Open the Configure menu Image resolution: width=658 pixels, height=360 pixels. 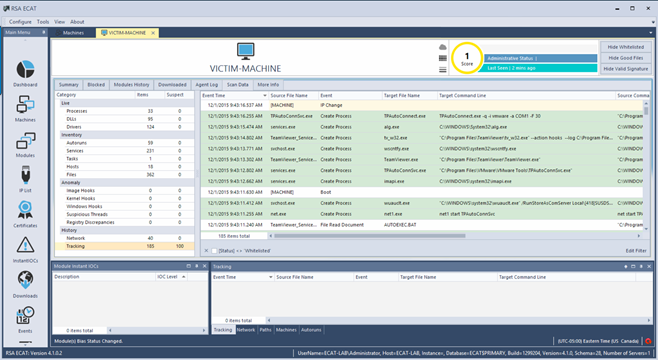[x=20, y=22]
